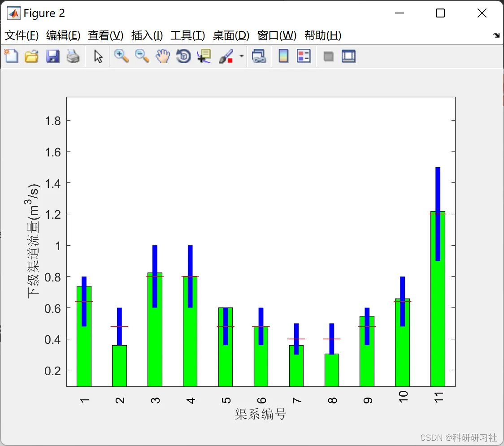The height and width of the screenshot is (446, 504).
Task: Click the y-axis tick label 1.2
Action: (53, 215)
